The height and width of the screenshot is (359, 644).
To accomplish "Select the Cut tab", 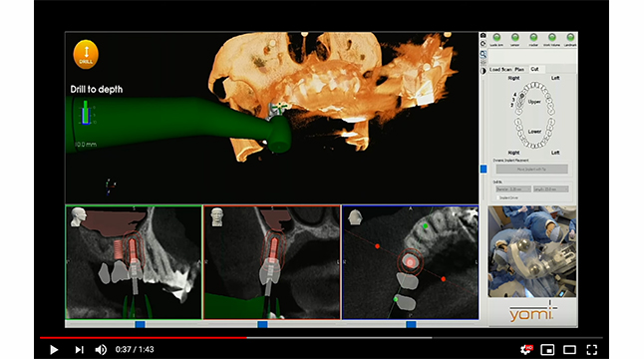I will click(534, 70).
